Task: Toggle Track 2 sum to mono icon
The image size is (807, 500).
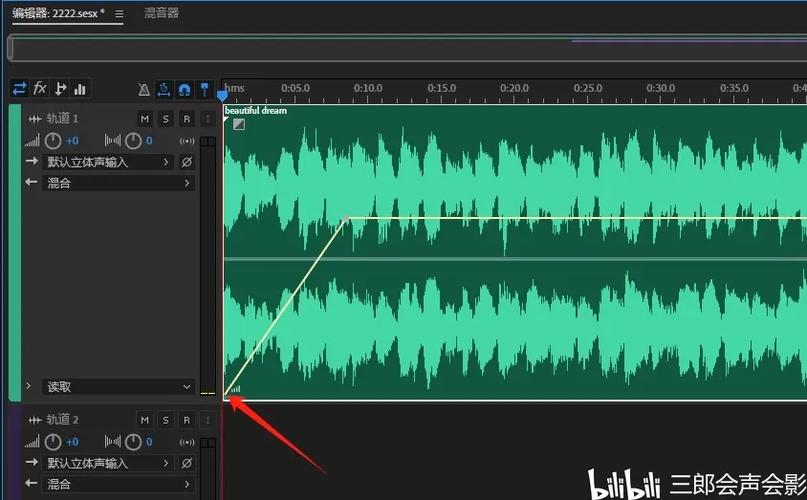Action: coord(187,442)
